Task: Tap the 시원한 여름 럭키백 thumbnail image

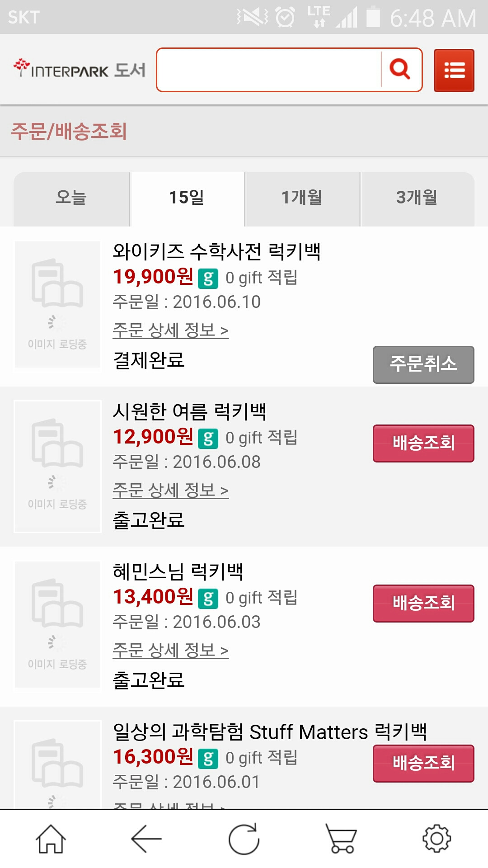Action: click(57, 466)
